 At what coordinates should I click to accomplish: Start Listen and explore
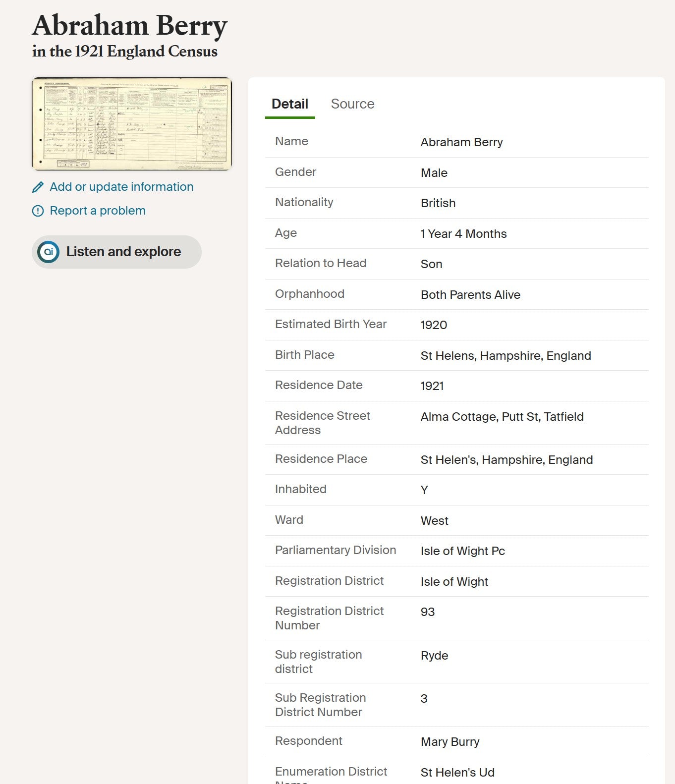[x=116, y=252]
